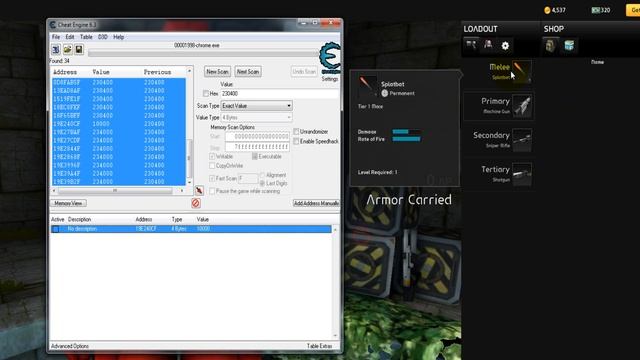Click the Fast Scan alignment value field
The height and width of the screenshot is (360, 640).
[x=248, y=178]
